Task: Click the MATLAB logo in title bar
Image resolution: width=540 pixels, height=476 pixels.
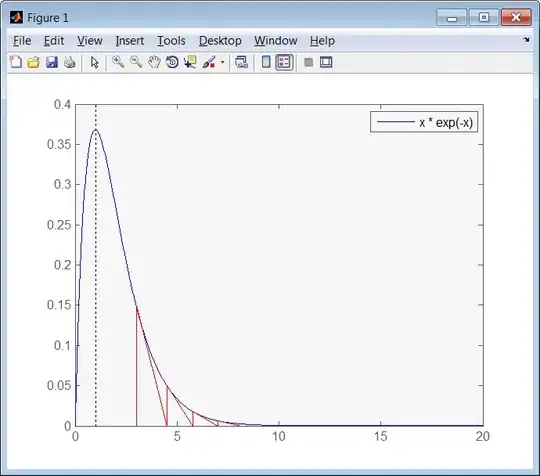Action: tap(16, 17)
